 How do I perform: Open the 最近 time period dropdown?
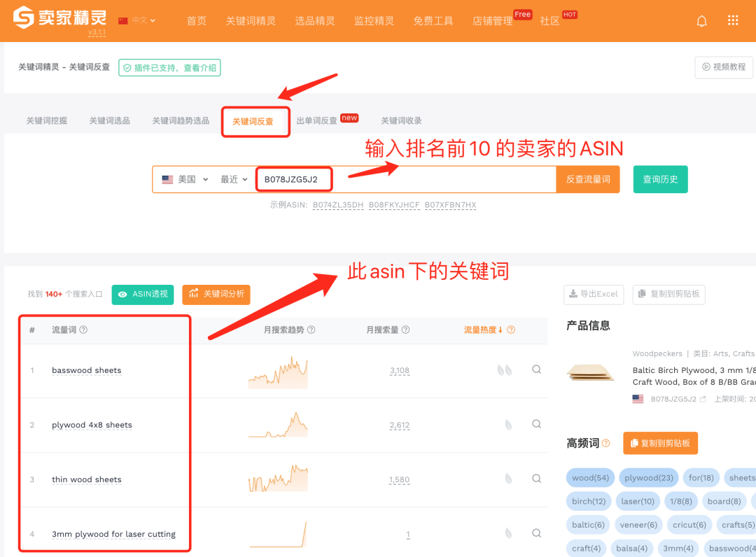pyautogui.click(x=234, y=179)
